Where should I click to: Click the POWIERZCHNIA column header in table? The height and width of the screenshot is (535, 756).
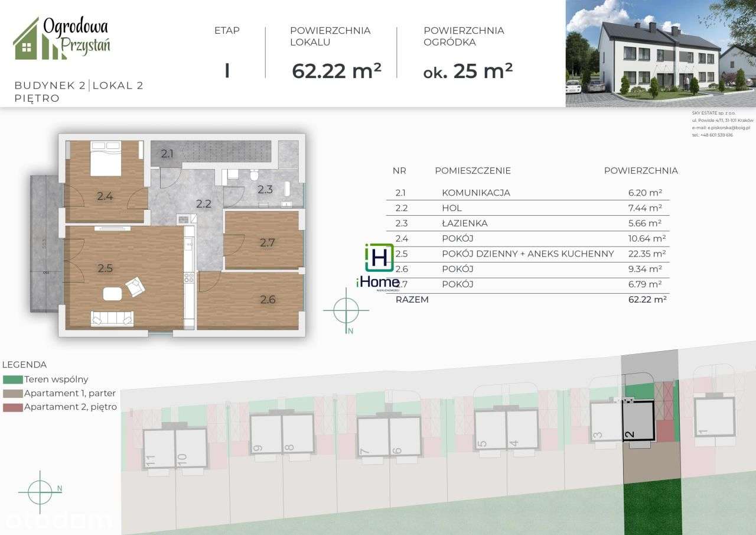641,171
